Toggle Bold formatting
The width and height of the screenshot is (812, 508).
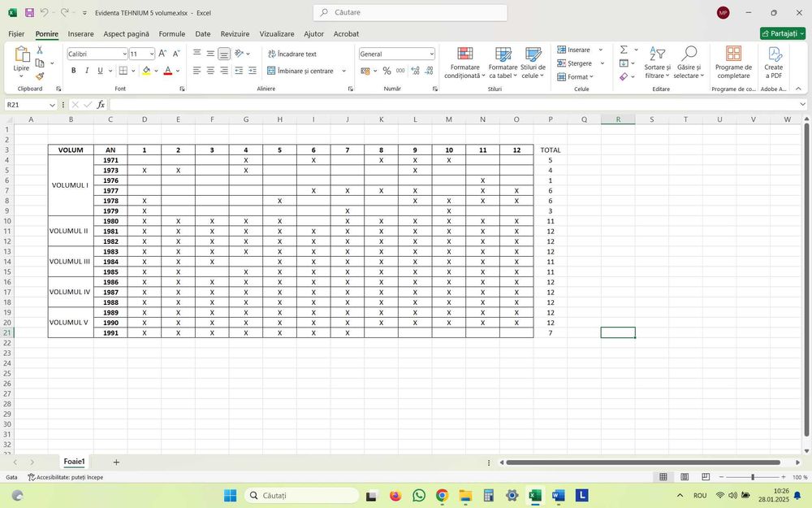tap(74, 71)
